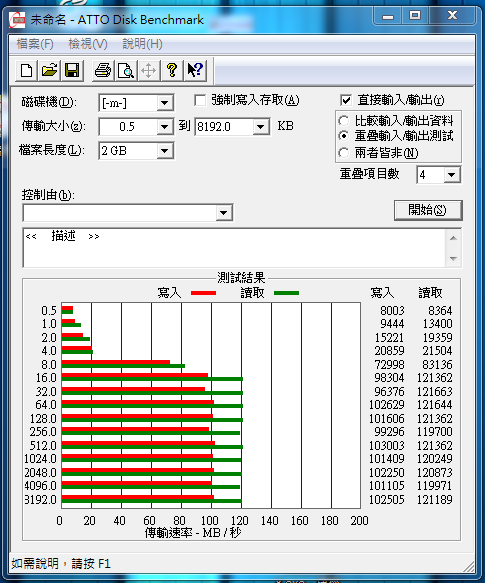Click the 16.0 transfer size row label
Image resolution: width=485 pixels, height=583 pixels.
click(x=46, y=378)
